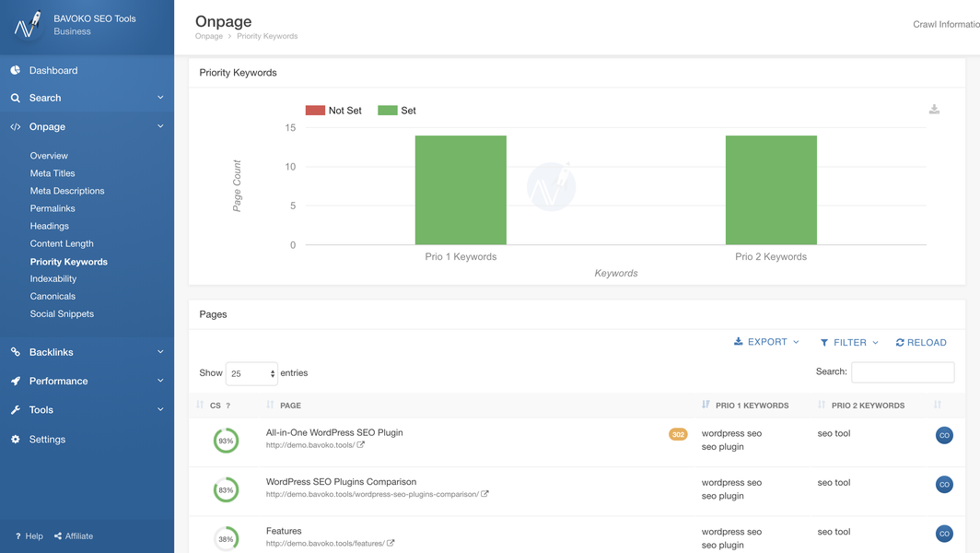Click the BAVOKO rocket logo icon

27,24
